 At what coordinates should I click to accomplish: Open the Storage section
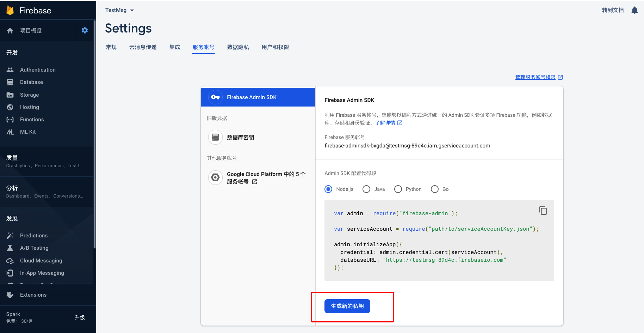click(x=29, y=95)
